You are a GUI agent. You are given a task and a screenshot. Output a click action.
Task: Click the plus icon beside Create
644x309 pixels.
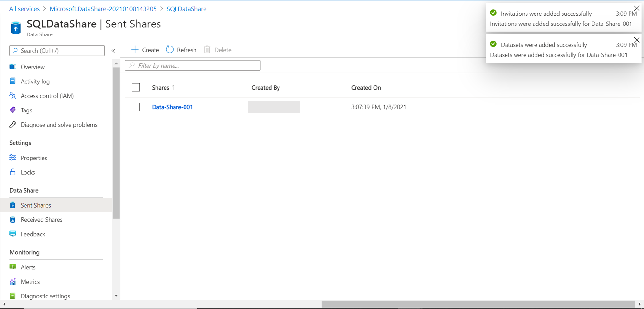pyautogui.click(x=135, y=50)
